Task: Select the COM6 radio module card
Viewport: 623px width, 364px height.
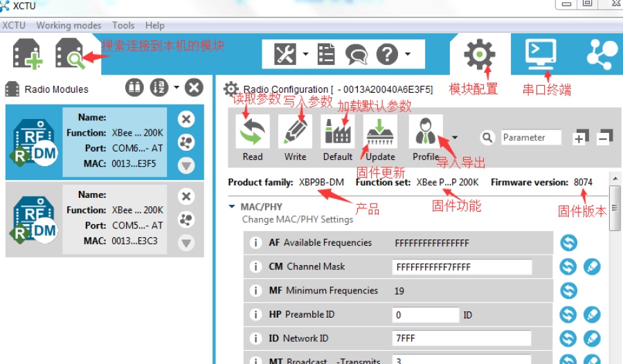Action: click(105, 143)
